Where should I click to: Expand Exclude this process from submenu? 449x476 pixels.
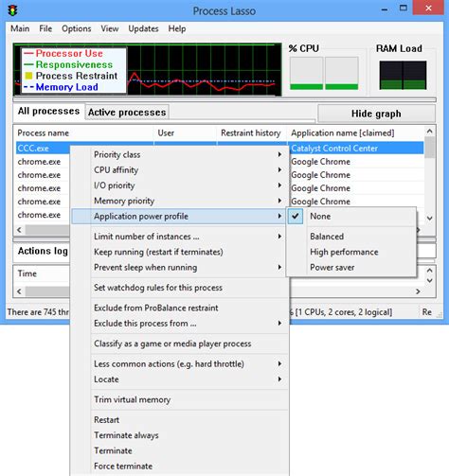pyautogui.click(x=179, y=324)
